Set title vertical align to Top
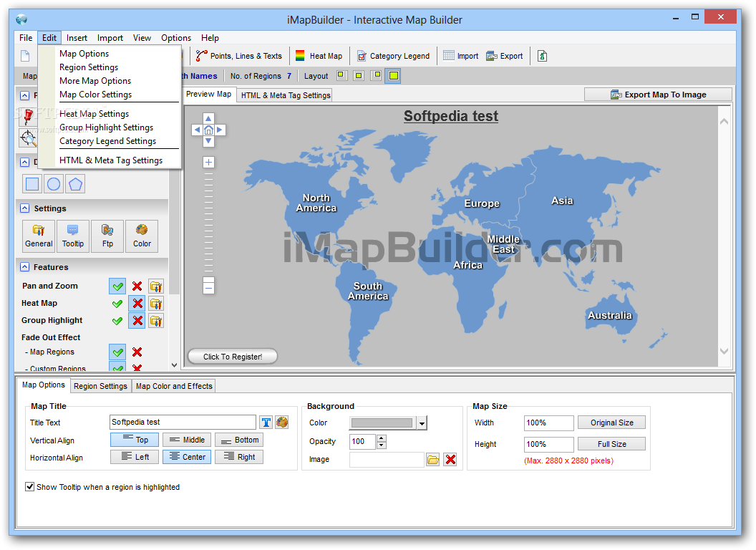The width and height of the screenshot is (756, 550). point(135,440)
